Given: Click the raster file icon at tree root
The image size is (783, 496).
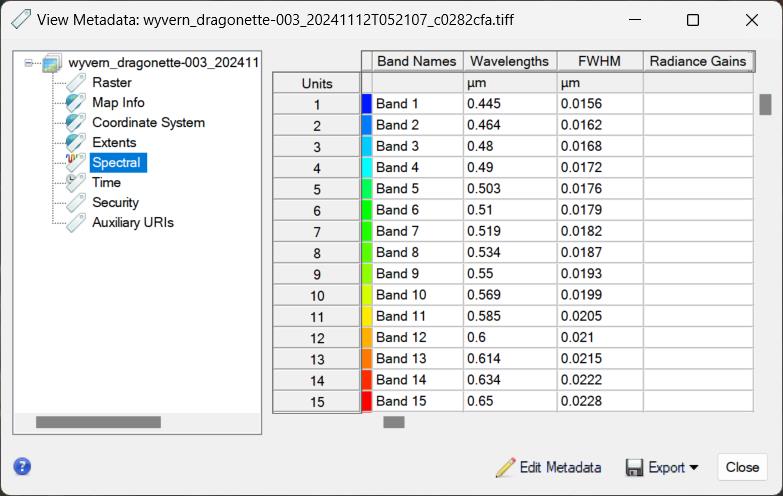Looking at the screenshot, I should tap(52, 62).
